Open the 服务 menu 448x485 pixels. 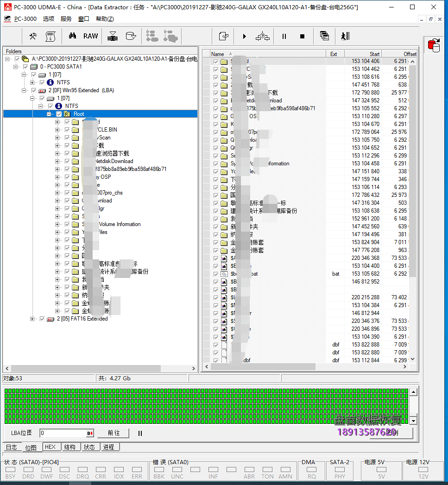point(66,19)
